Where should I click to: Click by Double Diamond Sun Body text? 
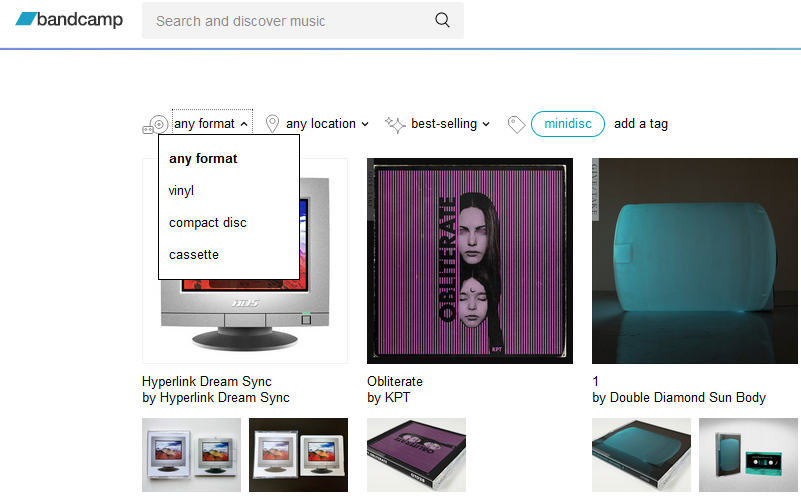coord(679,397)
